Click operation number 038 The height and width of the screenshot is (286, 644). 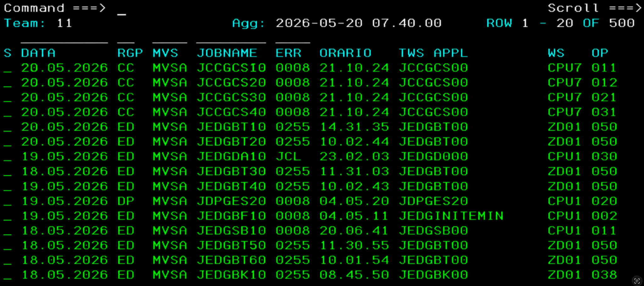click(604, 275)
